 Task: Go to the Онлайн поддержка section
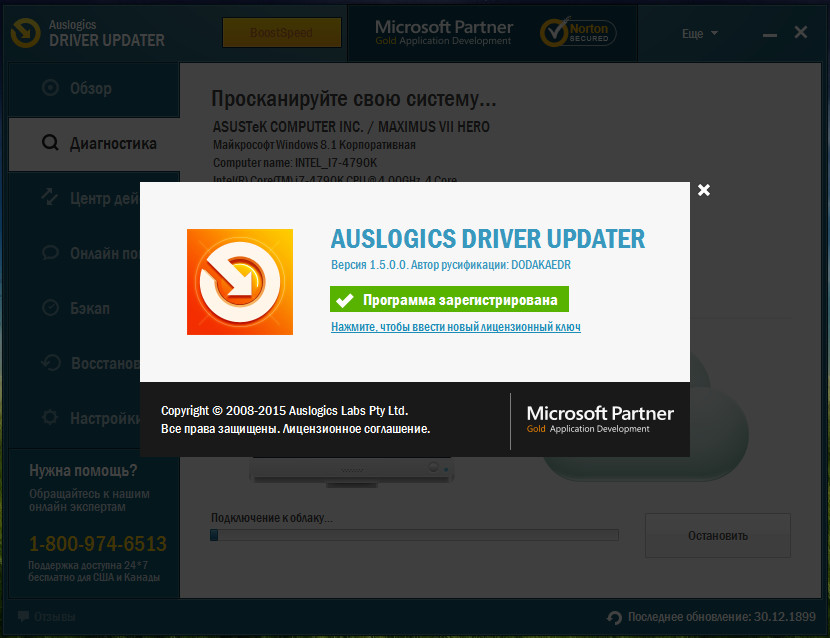74,254
